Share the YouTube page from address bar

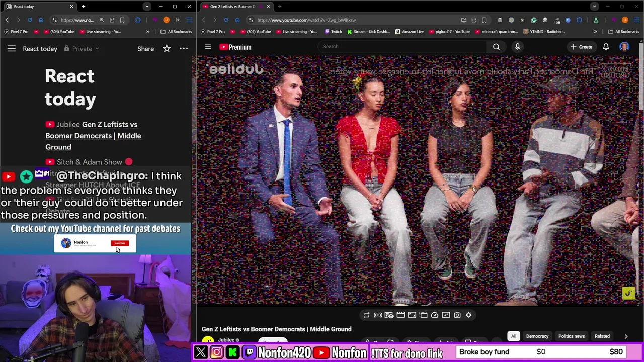click(x=474, y=20)
